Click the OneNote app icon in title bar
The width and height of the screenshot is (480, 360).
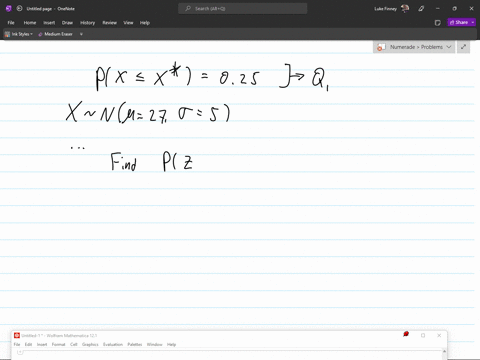point(9,9)
